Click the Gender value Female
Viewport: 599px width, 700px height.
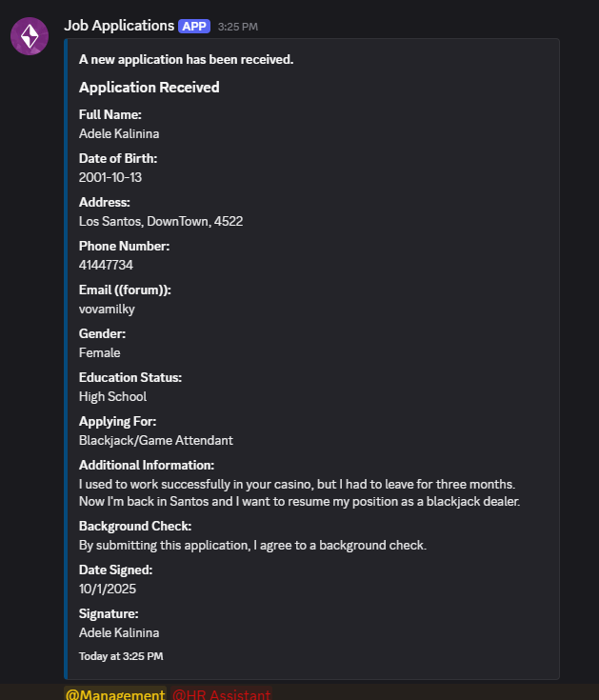[x=100, y=352]
